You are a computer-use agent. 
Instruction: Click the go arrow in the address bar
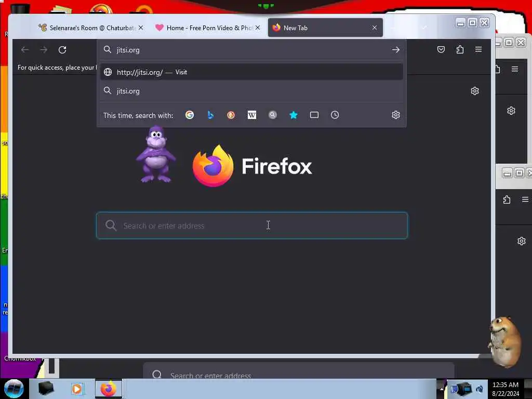pyautogui.click(x=395, y=50)
